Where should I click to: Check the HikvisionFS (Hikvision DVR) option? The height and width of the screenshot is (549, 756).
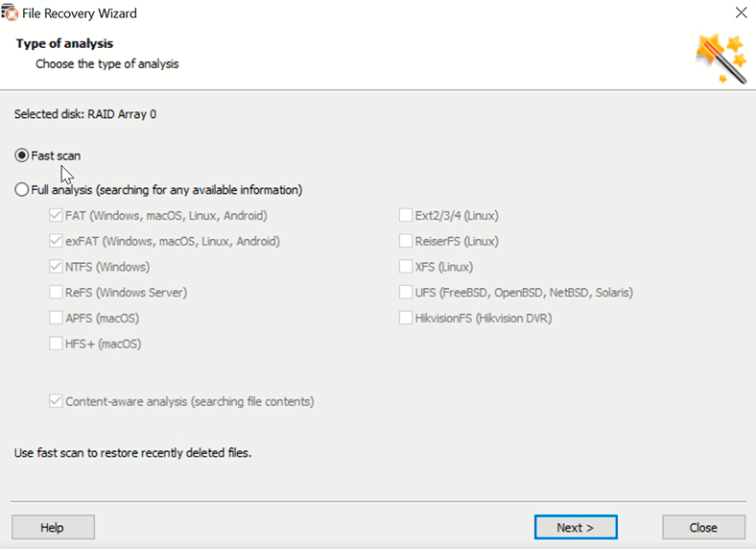(x=406, y=318)
